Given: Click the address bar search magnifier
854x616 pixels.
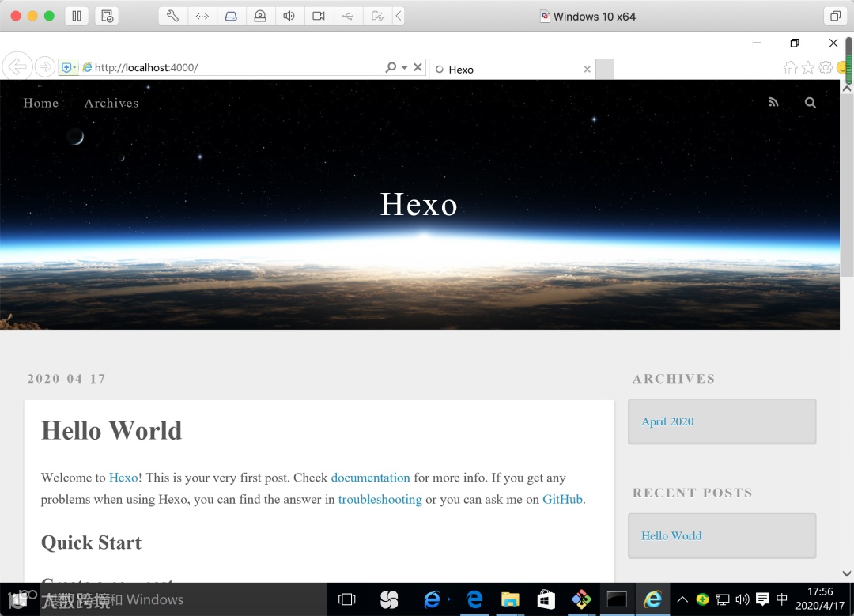Looking at the screenshot, I should (x=391, y=67).
